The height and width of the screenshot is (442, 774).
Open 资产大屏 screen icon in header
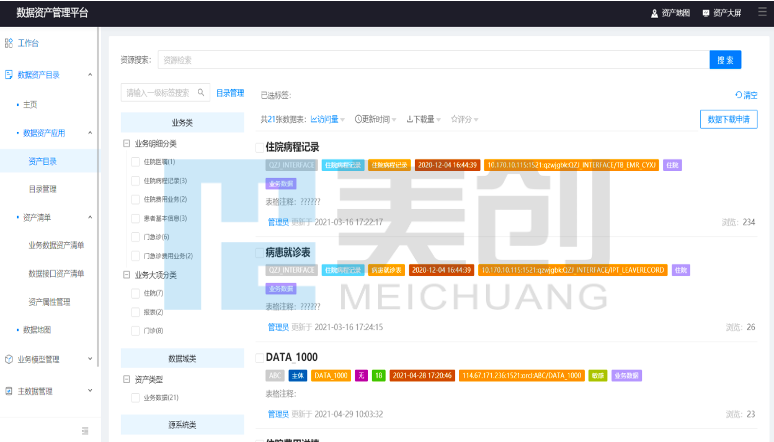(706, 13)
